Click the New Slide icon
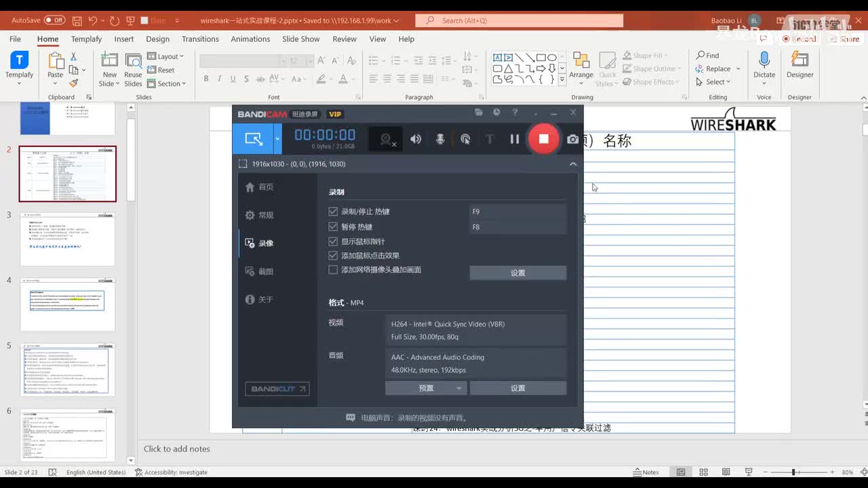This screenshot has height=488, width=868. point(109,61)
